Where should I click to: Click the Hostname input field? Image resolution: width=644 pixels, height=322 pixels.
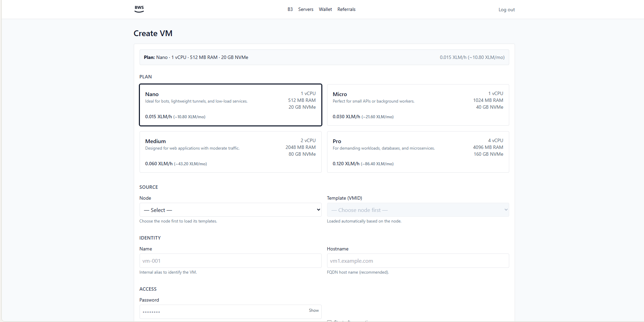pyautogui.click(x=418, y=260)
